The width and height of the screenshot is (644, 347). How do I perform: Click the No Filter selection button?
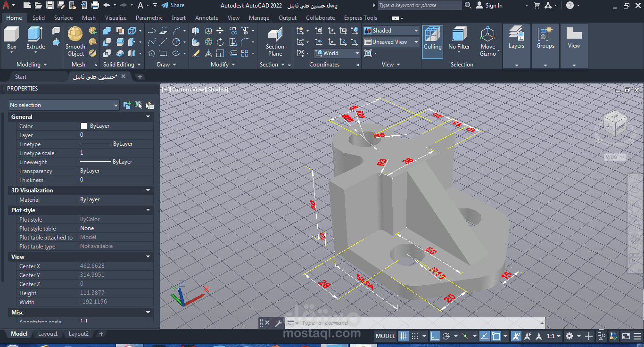point(459,39)
